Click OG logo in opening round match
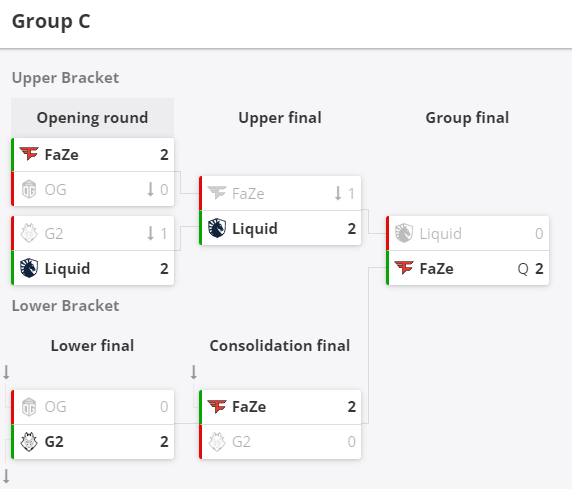Screen dimensions: 572x489 29,189
